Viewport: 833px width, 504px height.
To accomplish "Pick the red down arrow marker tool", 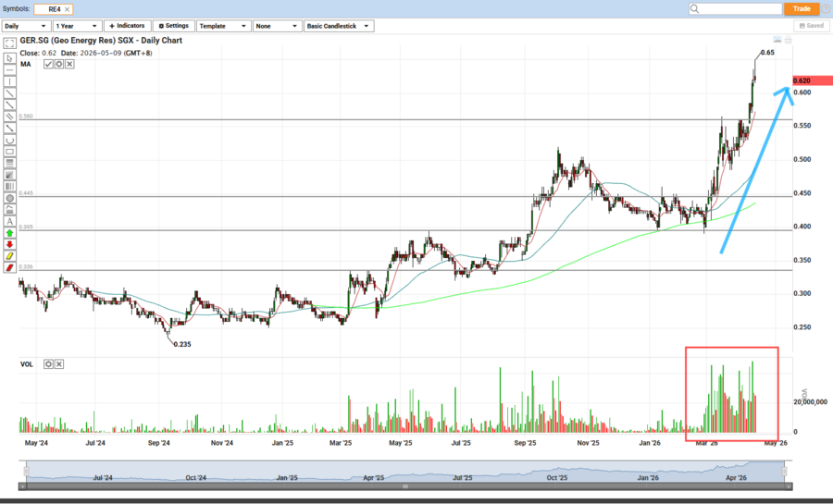I will tap(9, 244).
